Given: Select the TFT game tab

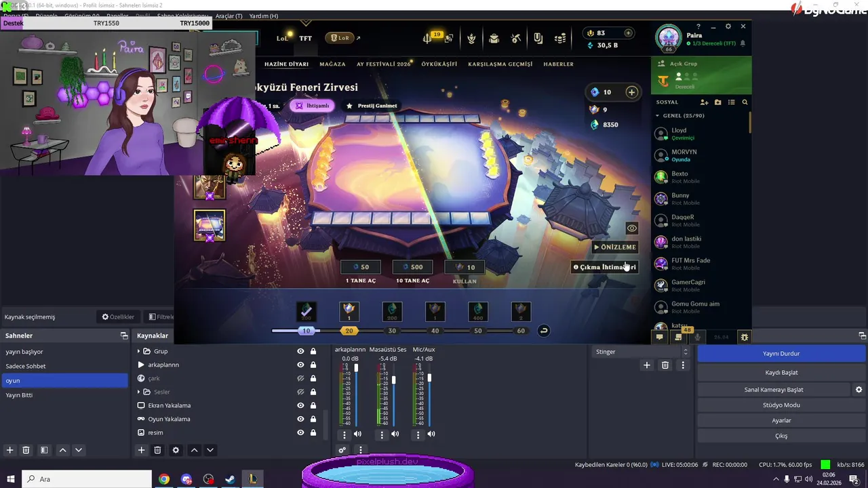Looking at the screenshot, I should (x=306, y=39).
